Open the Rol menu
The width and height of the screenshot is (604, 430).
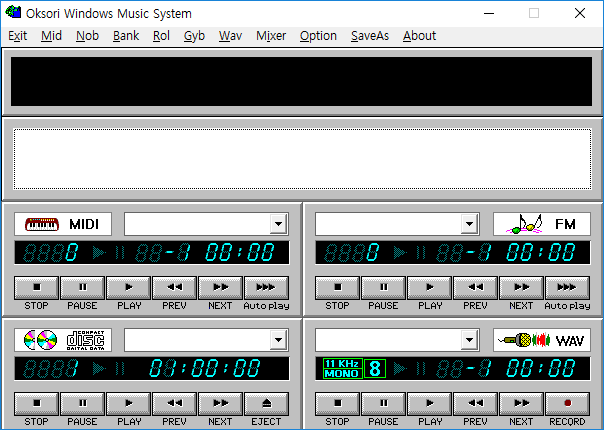pos(161,36)
